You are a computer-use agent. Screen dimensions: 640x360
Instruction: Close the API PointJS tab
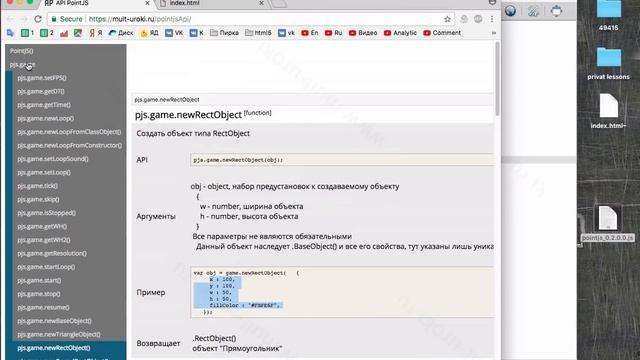pos(147,3)
